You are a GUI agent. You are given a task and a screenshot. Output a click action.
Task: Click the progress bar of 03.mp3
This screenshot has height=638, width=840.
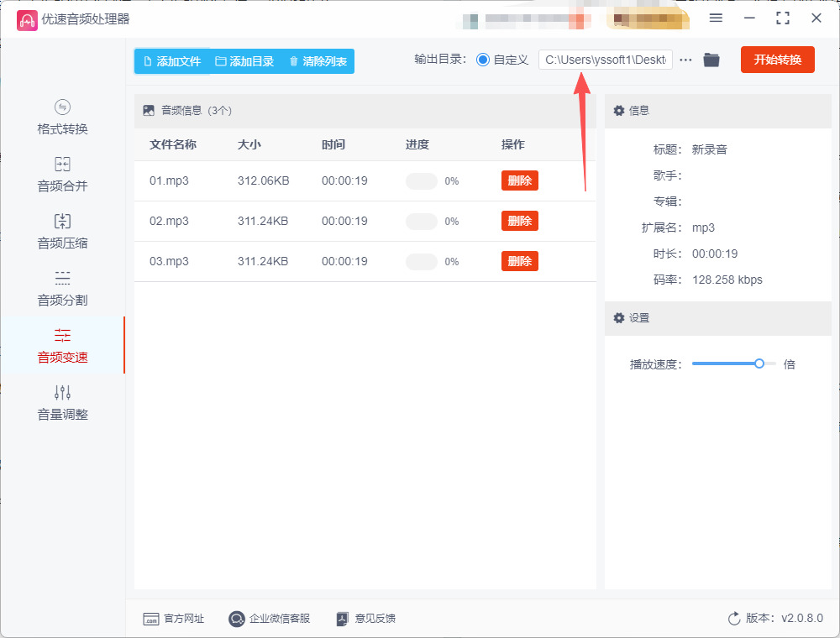click(422, 261)
